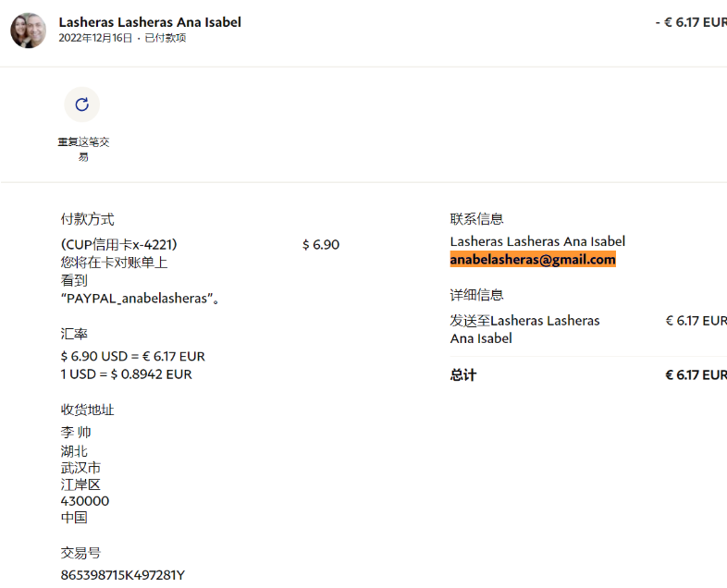Select the 重复这笔交易 label
727x588 pixels.
click(x=83, y=149)
